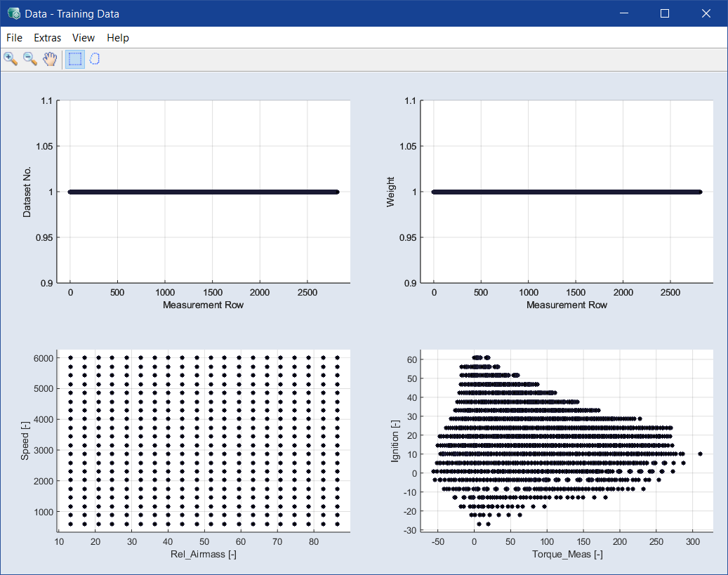Screen dimensions: 728x575
Task: Click the Torque_Meas [-] axis label
Action: point(567,555)
